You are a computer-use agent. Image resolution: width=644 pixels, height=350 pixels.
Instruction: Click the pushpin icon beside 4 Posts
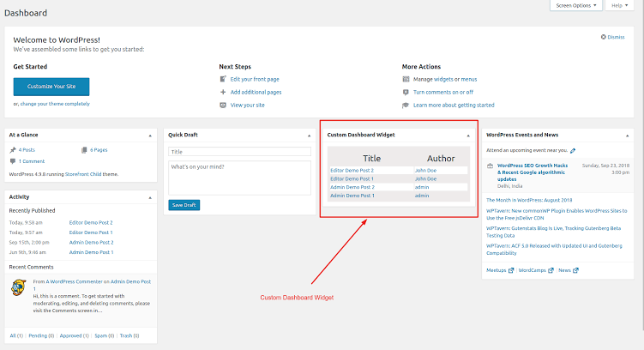point(13,150)
